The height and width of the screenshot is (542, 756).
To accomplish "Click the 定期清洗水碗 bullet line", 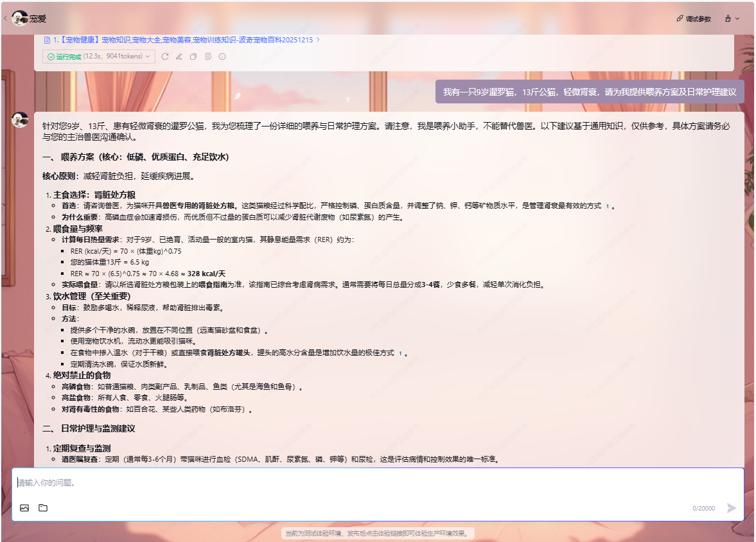I will 119,364.
